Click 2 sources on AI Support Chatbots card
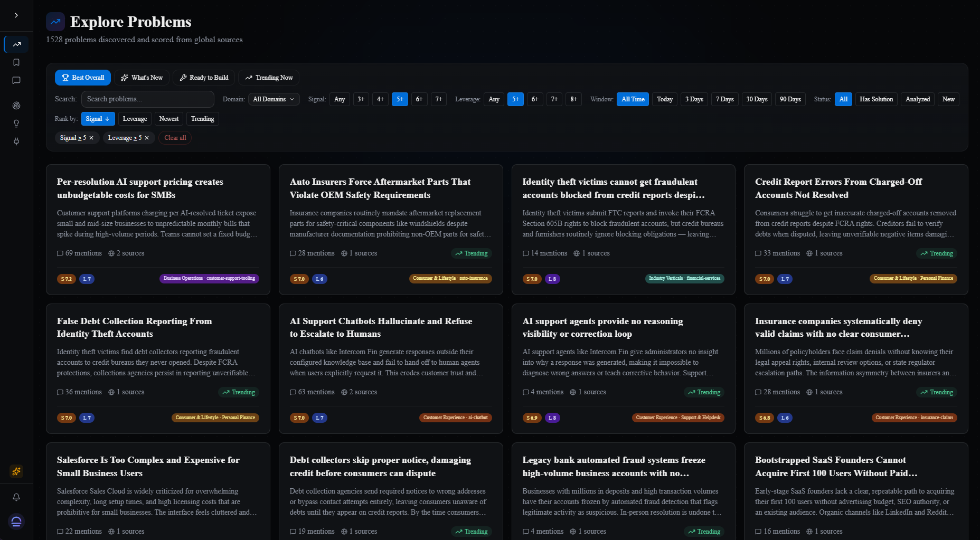Screen dimensions: 980x540 coord(359,392)
